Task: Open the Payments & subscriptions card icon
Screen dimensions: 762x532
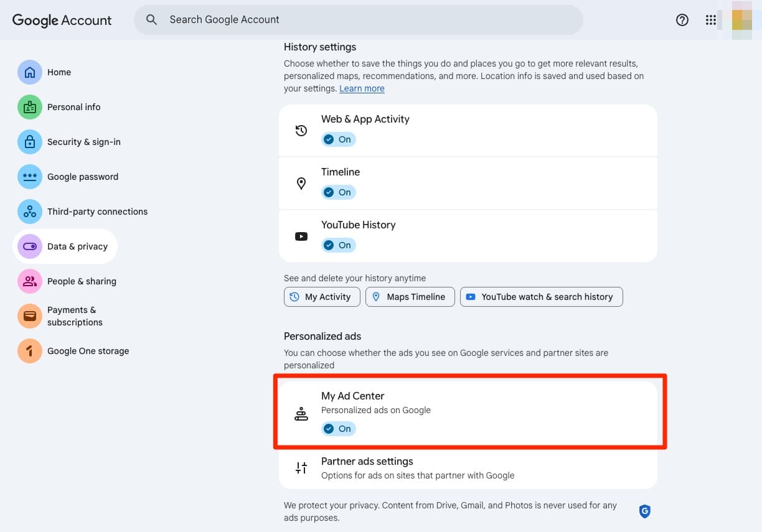Action: click(30, 316)
